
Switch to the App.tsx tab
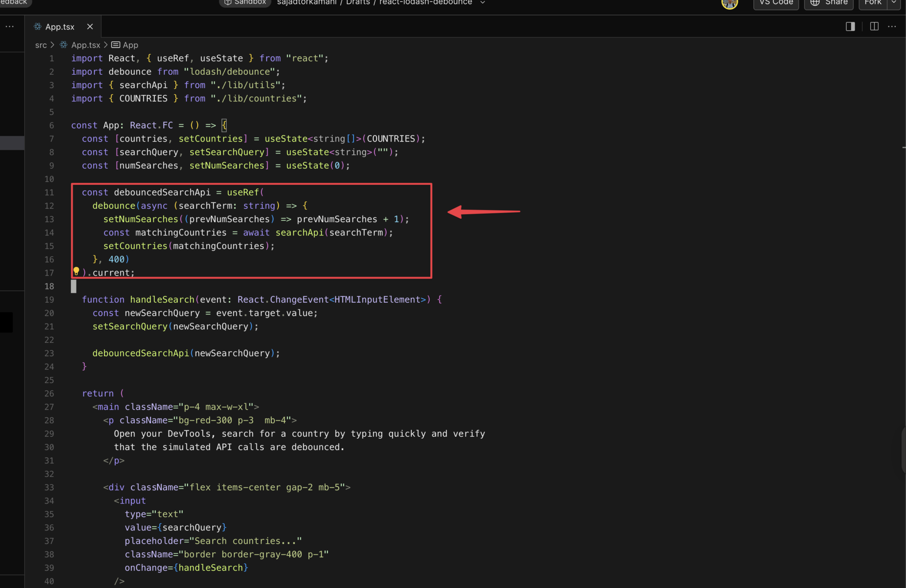tap(61, 27)
